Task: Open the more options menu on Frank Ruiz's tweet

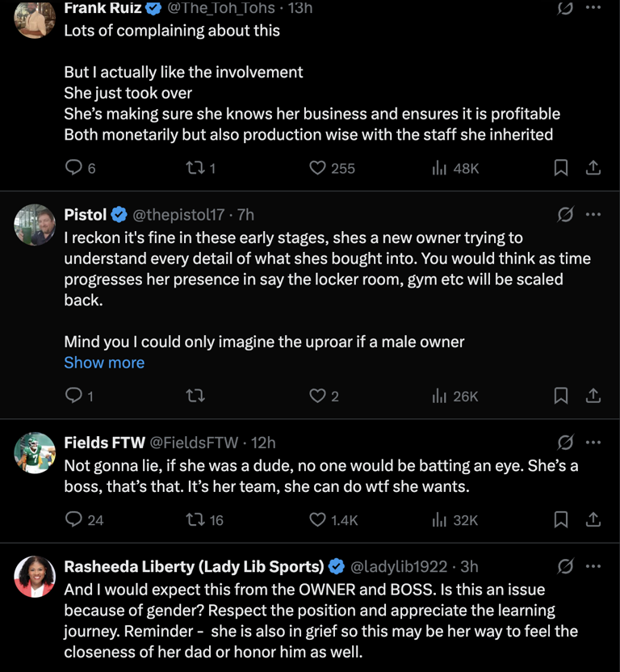Action: coord(593,8)
